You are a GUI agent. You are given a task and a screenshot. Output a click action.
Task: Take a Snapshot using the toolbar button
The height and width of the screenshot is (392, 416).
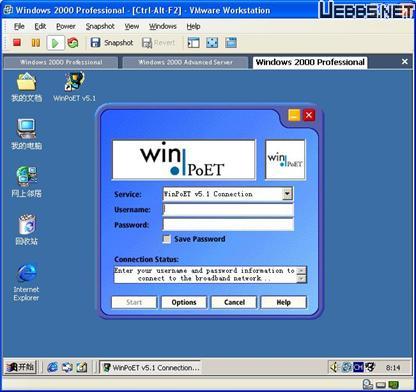point(112,43)
